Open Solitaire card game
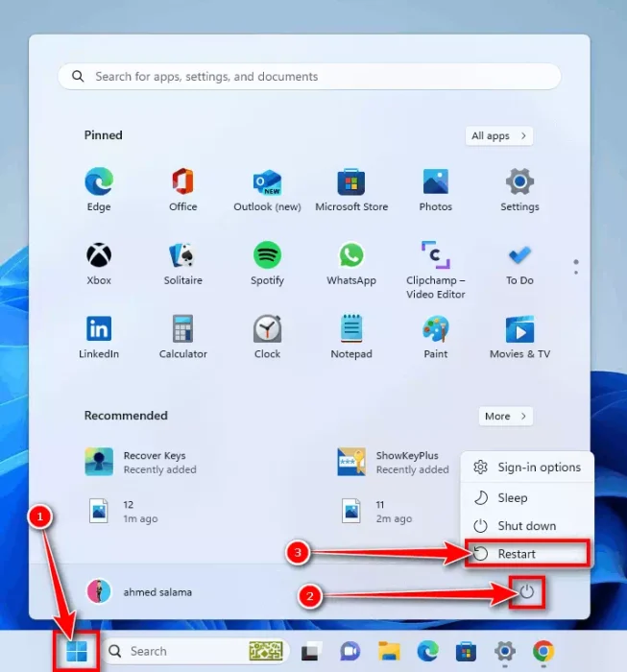 coord(183,263)
